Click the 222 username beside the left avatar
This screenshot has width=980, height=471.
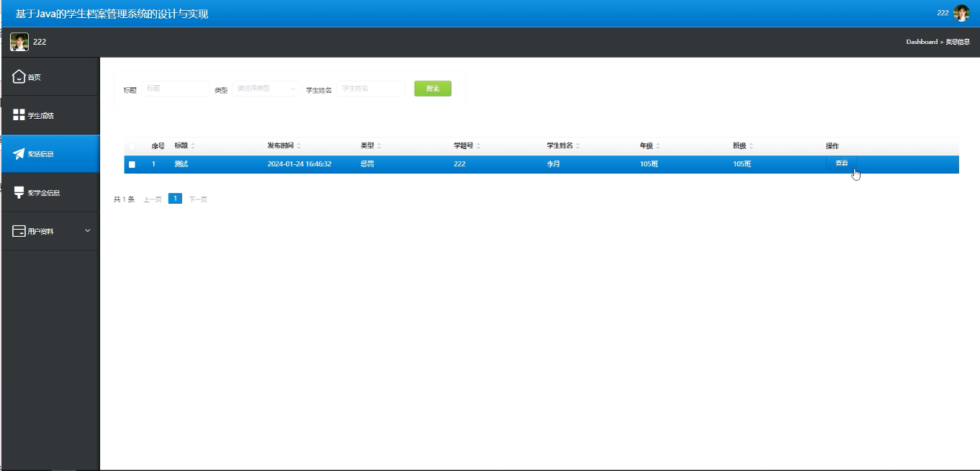(40, 42)
